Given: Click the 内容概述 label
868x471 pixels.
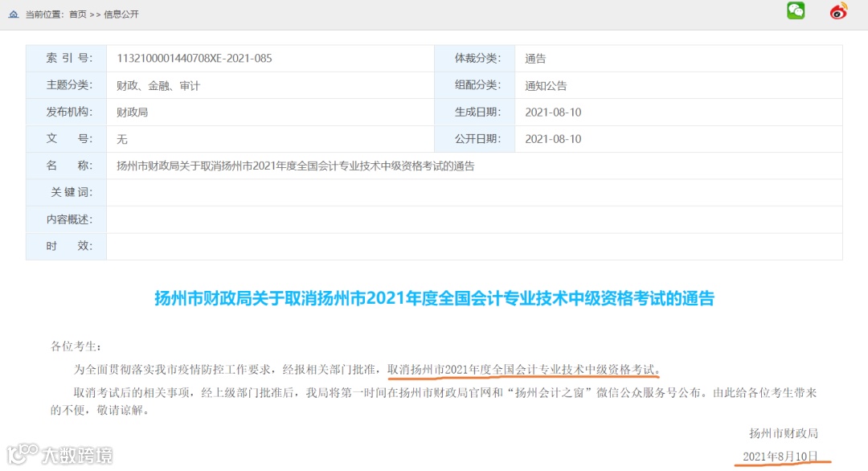Looking at the screenshot, I should tap(69, 219).
